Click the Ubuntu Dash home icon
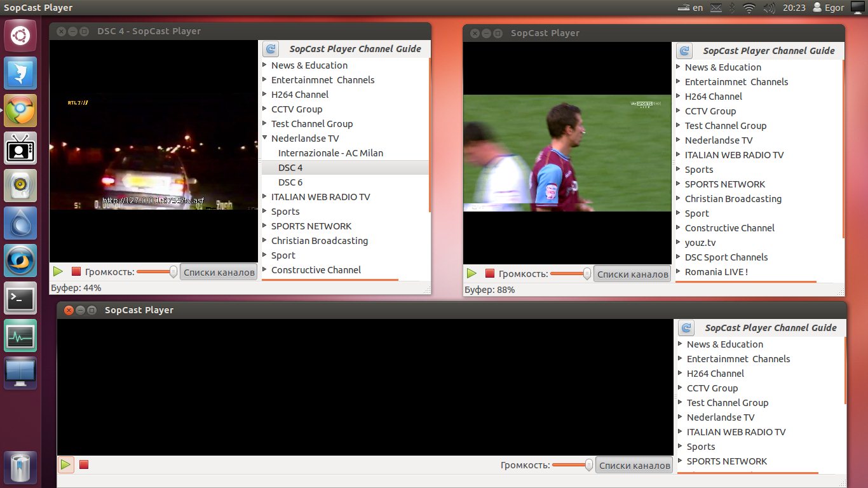Image resolution: width=868 pixels, height=488 pixels. (20, 36)
